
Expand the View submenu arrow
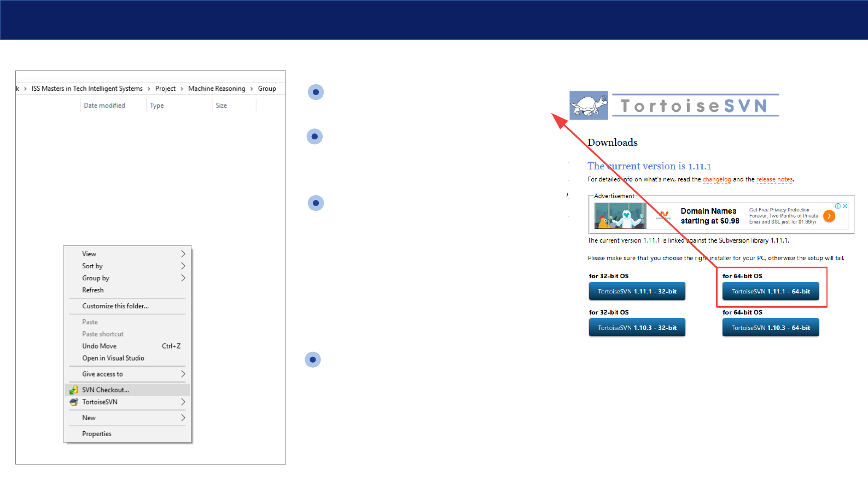coord(183,254)
